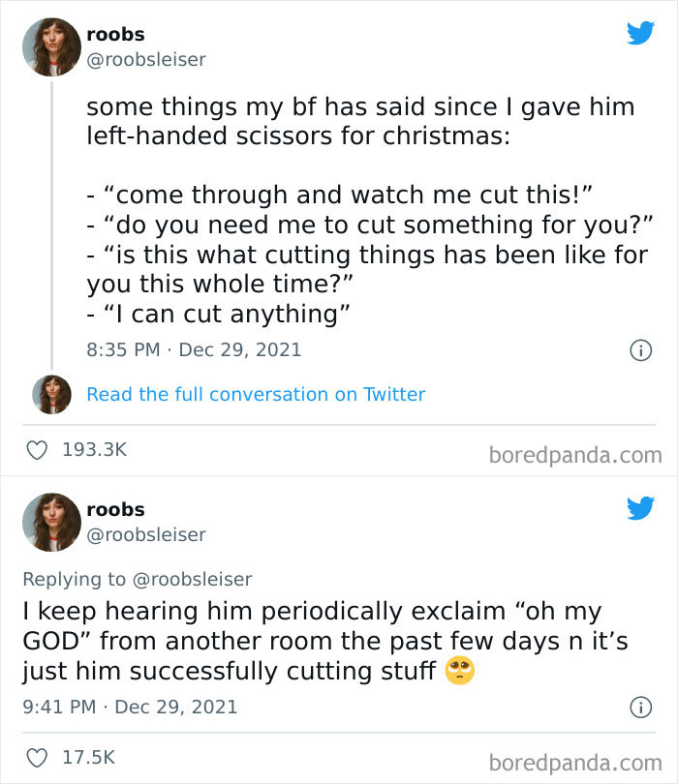
Task: Select the @roobsleiser handle on the top tweet
Action: pos(145,59)
